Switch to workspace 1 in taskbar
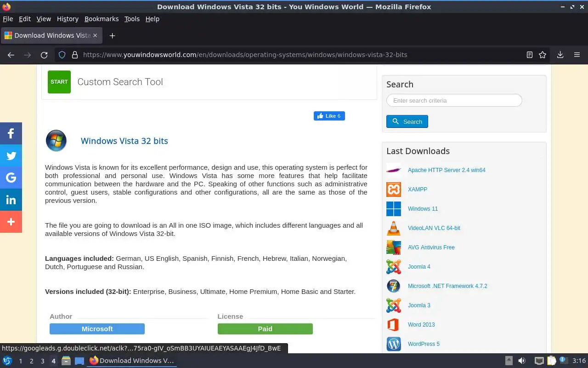 click(20, 361)
